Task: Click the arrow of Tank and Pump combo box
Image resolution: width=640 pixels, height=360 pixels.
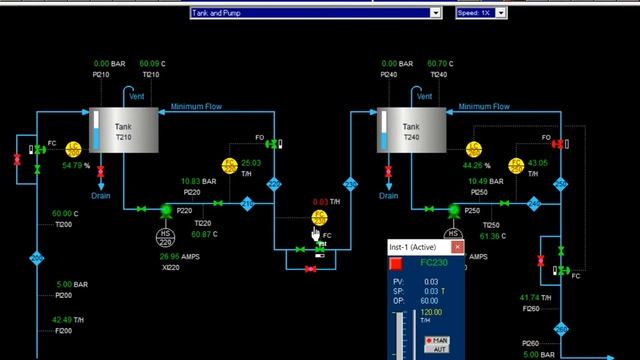Action: 436,13
